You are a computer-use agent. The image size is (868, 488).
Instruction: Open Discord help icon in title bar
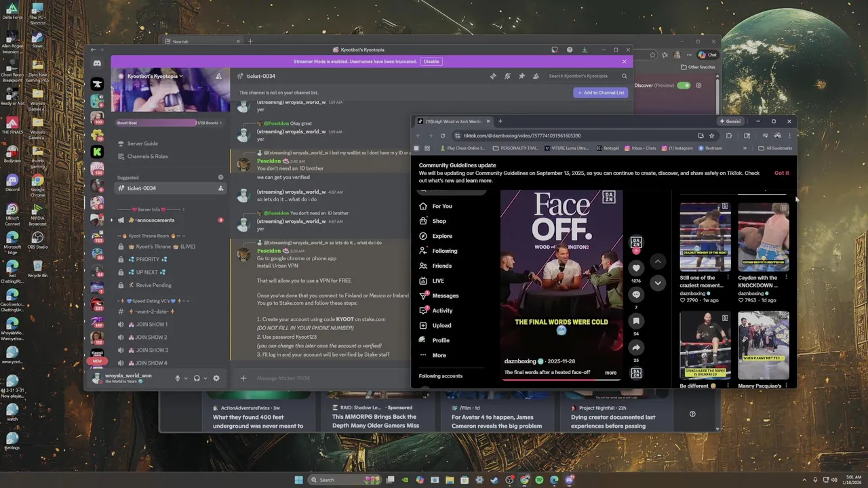pos(570,49)
